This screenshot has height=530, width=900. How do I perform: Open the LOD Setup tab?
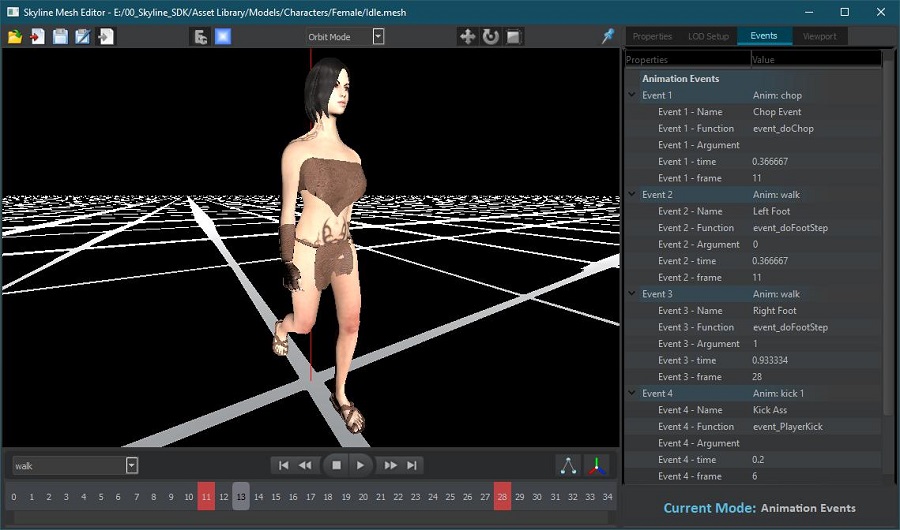tap(708, 36)
